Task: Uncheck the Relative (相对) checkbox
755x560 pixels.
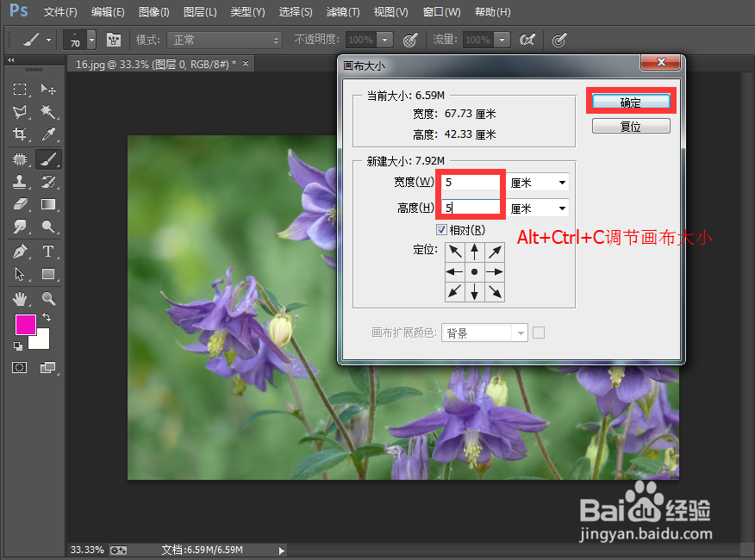Action: click(441, 230)
